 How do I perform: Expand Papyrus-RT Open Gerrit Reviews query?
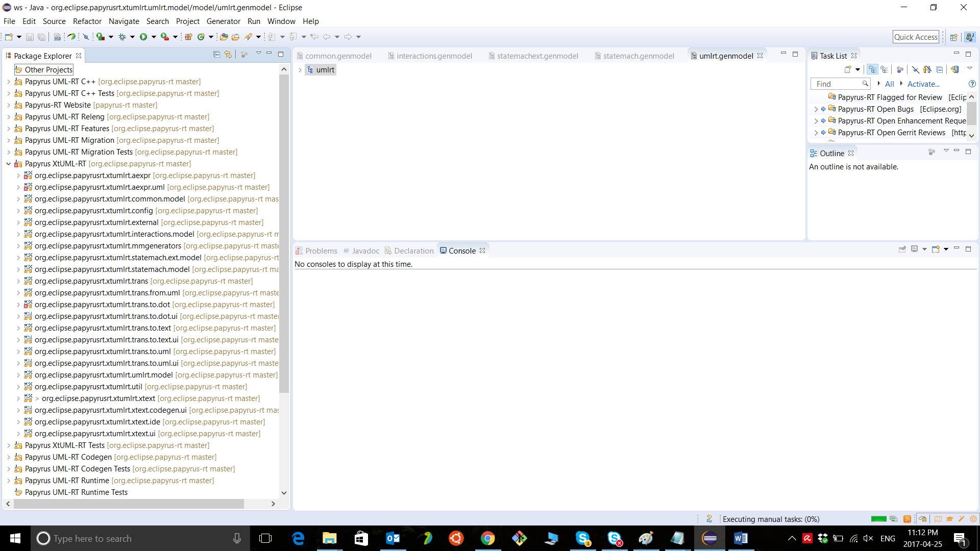coord(816,133)
